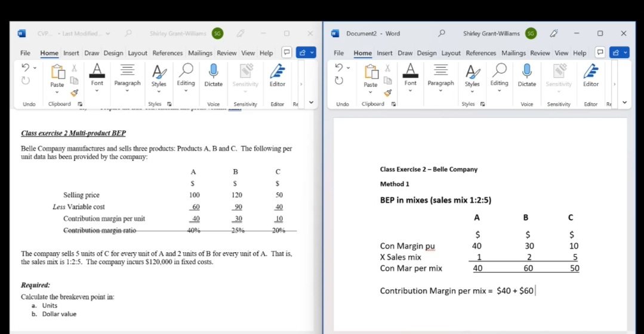Image resolution: width=644 pixels, height=334 pixels.
Task: Open Draw tab in Document2 window
Action: tap(405, 53)
